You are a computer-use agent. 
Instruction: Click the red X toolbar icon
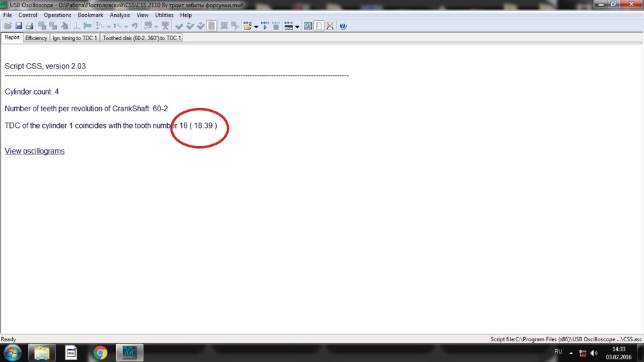tap(330, 26)
